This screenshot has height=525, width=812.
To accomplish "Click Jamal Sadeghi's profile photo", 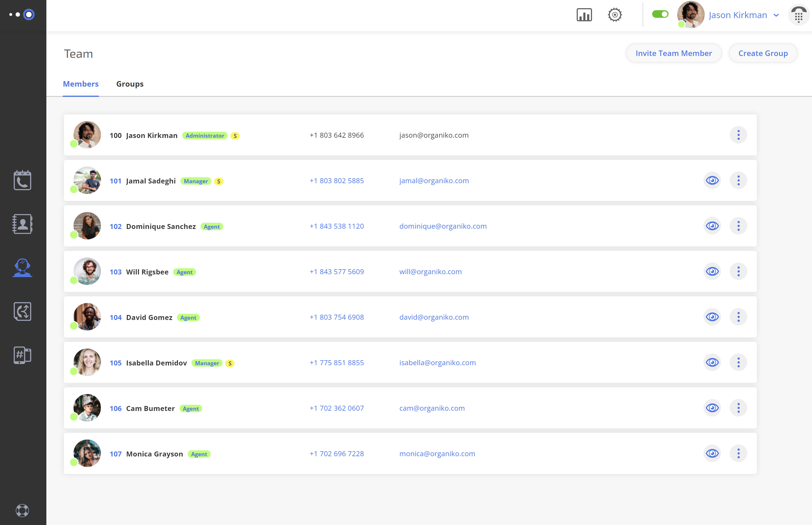I will point(87,180).
